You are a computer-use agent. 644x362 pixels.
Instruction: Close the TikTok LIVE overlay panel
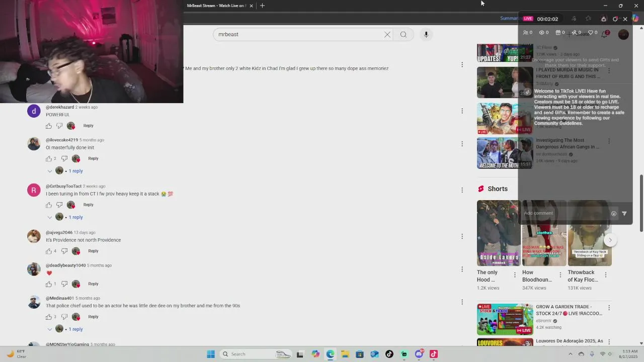pos(625,19)
